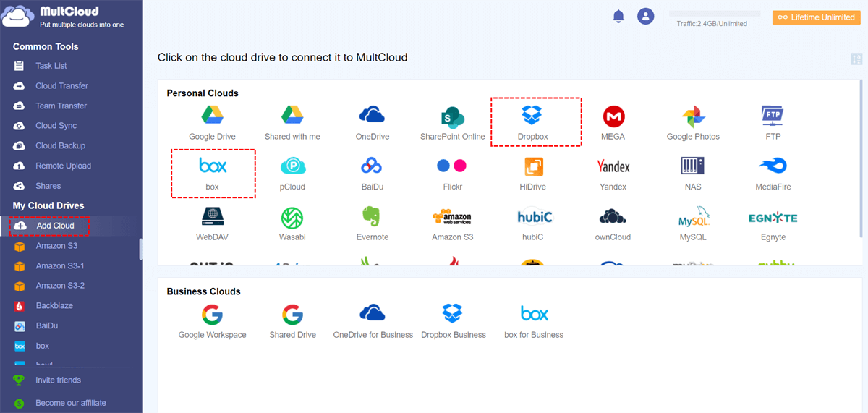The width and height of the screenshot is (868, 413).
Task: Add Dropbox Business cloud
Action: click(x=453, y=321)
